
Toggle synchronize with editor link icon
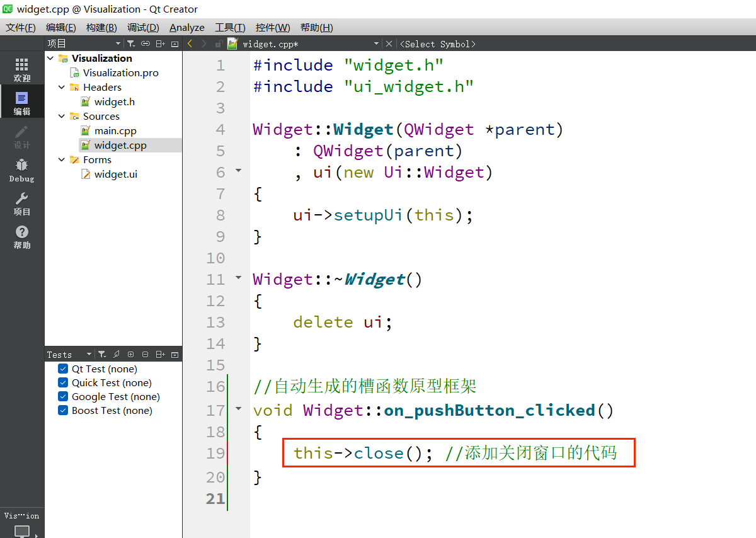tap(146, 43)
